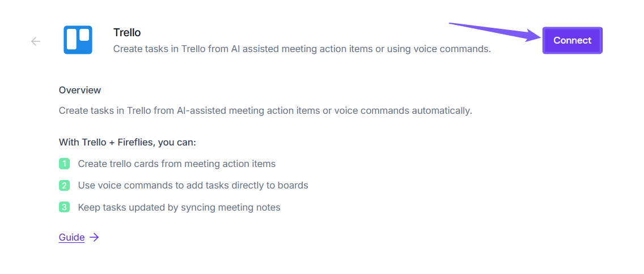
Task: Click the green number 3 badge
Action: [64, 207]
